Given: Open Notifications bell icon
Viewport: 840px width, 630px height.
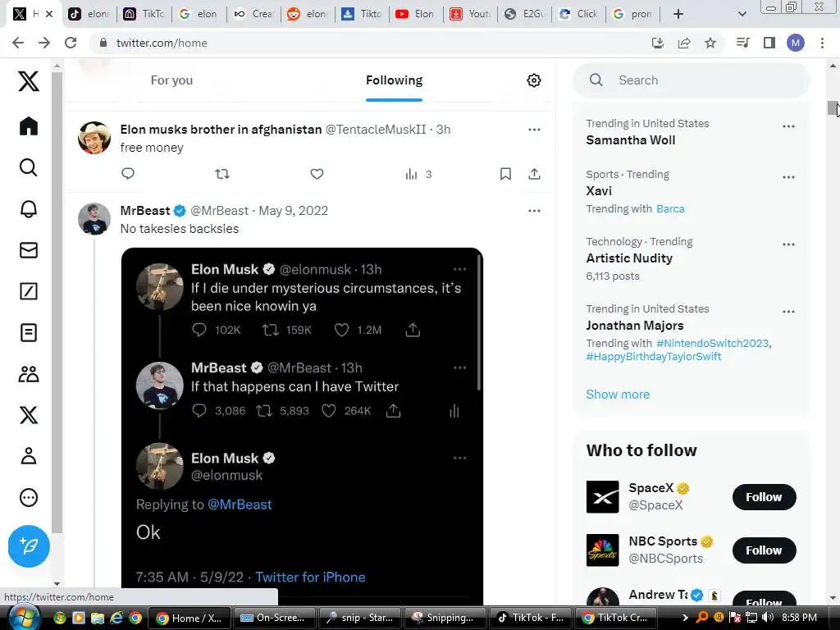Looking at the screenshot, I should coord(29,209).
